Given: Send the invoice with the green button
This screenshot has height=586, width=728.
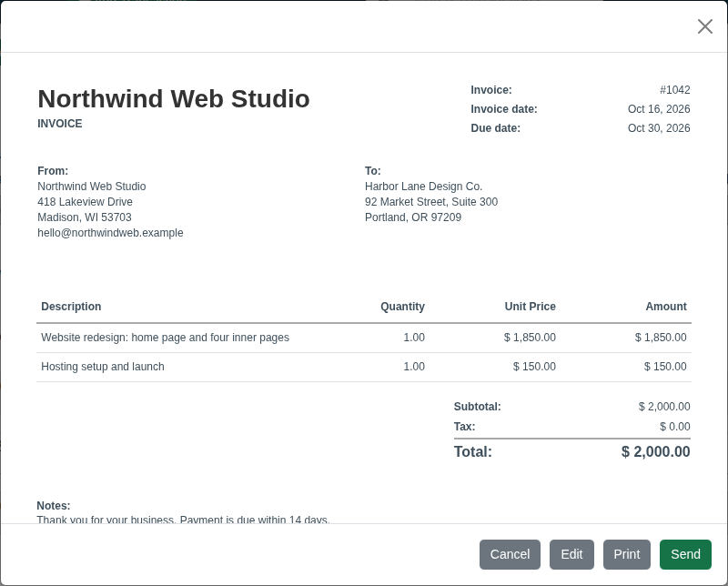Looking at the screenshot, I should tap(685, 554).
